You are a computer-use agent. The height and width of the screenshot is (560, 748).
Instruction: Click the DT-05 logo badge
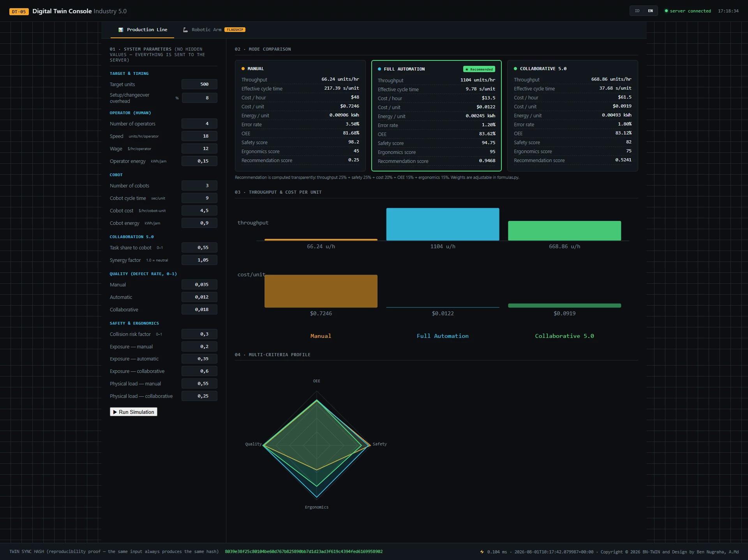point(19,11)
